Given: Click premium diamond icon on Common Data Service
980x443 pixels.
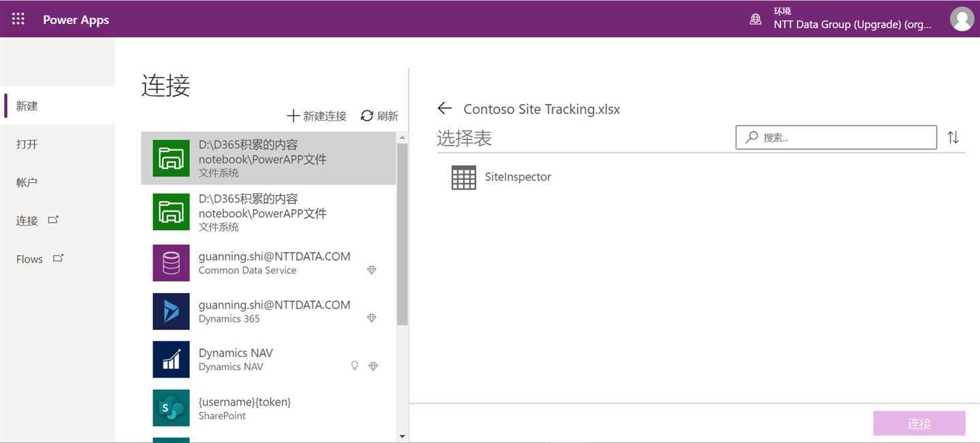Looking at the screenshot, I should 372,270.
